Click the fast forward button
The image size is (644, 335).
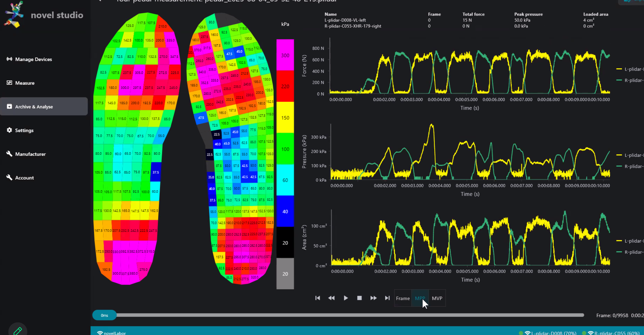(x=373, y=298)
